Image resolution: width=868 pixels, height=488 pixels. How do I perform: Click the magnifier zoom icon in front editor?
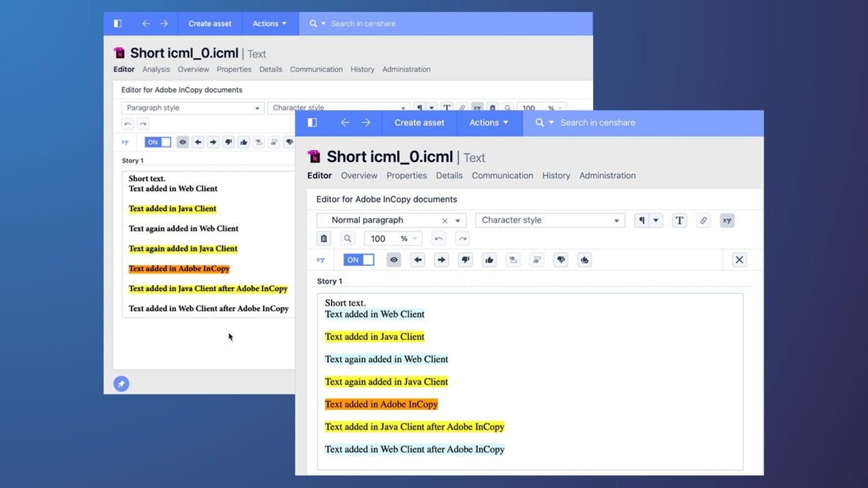pos(347,238)
